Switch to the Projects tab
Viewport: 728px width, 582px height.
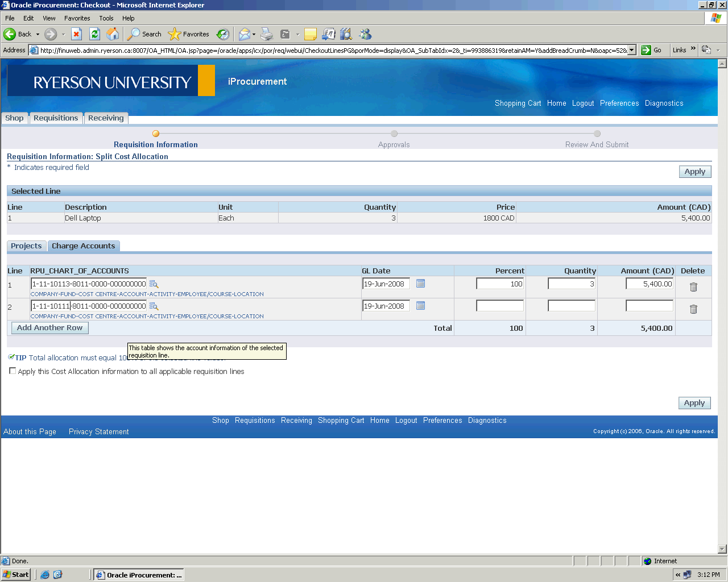(x=26, y=246)
